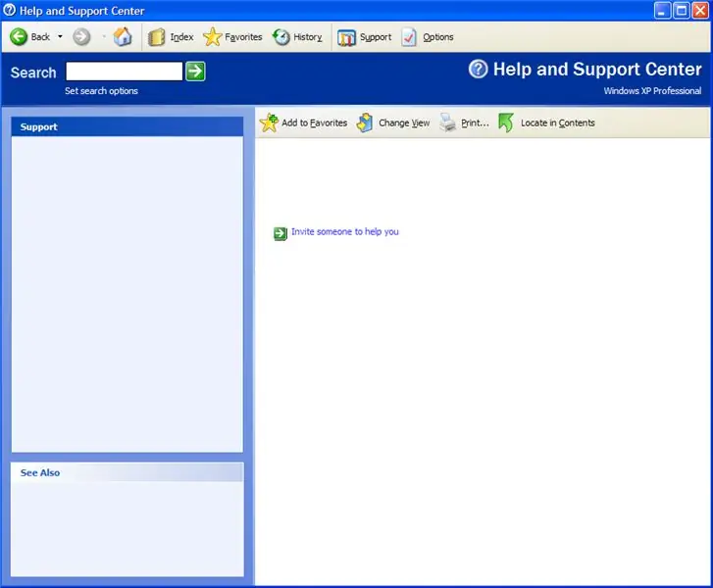Click Add to Favorites star icon
The image size is (713, 588).
(x=269, y=122)
